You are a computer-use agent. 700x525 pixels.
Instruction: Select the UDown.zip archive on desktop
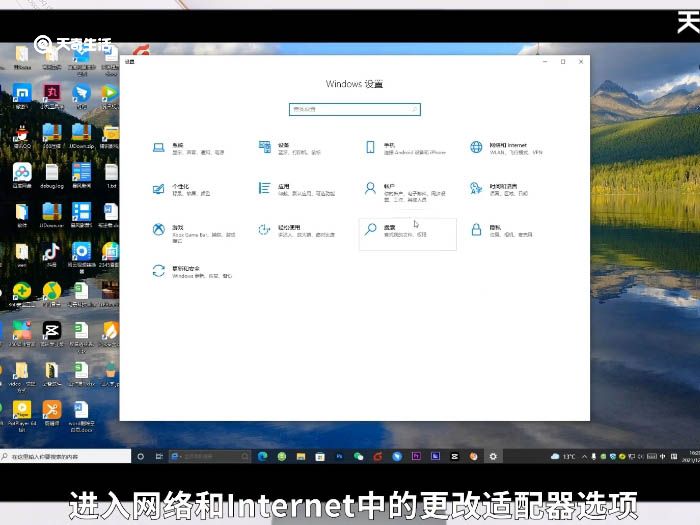click(81, 136)
